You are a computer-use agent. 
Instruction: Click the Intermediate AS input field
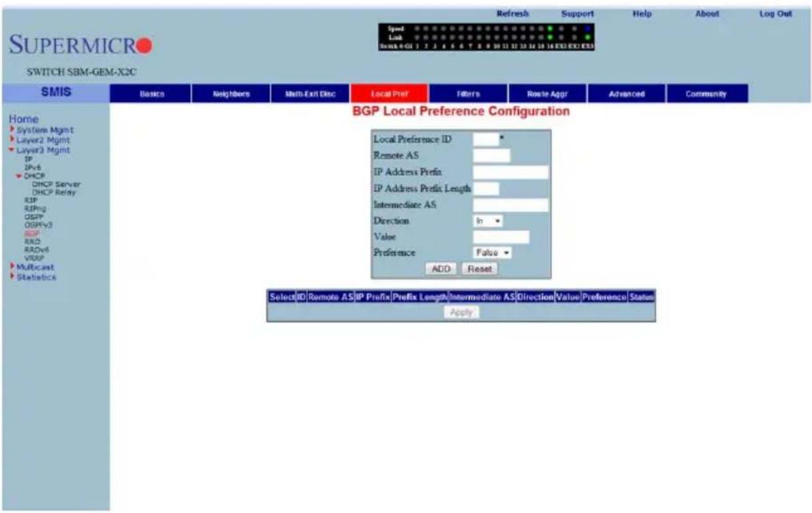pos(511,205)
